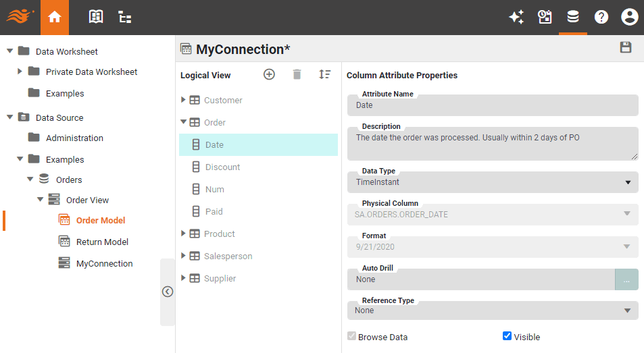Screen dimensions: 644x353
Task: Open the sparkle AI assistant icon
Action: click(x=516, y=18)
